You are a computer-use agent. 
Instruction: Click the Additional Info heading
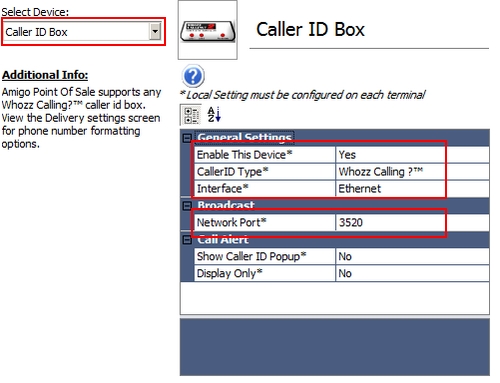[45, 75]
